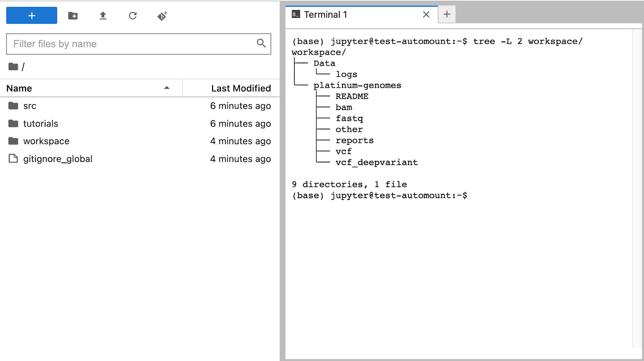Click 'logs' in the terminal tree
The height and width of the screenshot is (361, 644).
coord(347,75)
